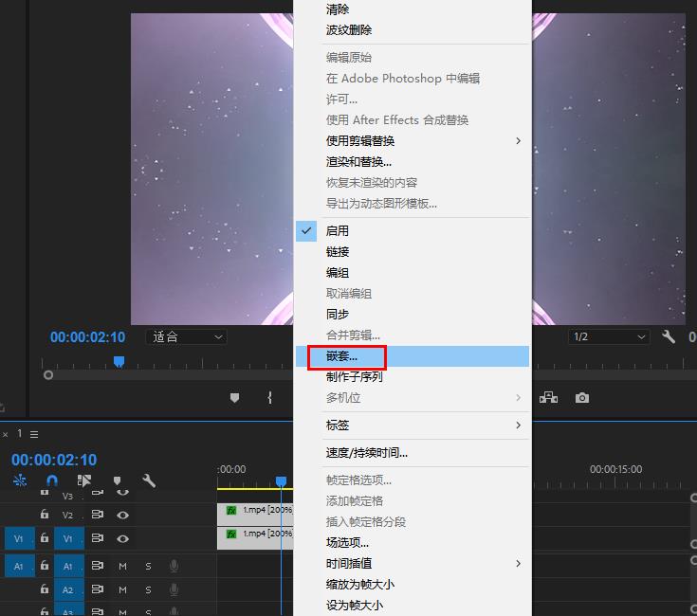
Task: Open the 使用剪辑替换 submenu
Action: pyautogui.click(x=413, y=141)
